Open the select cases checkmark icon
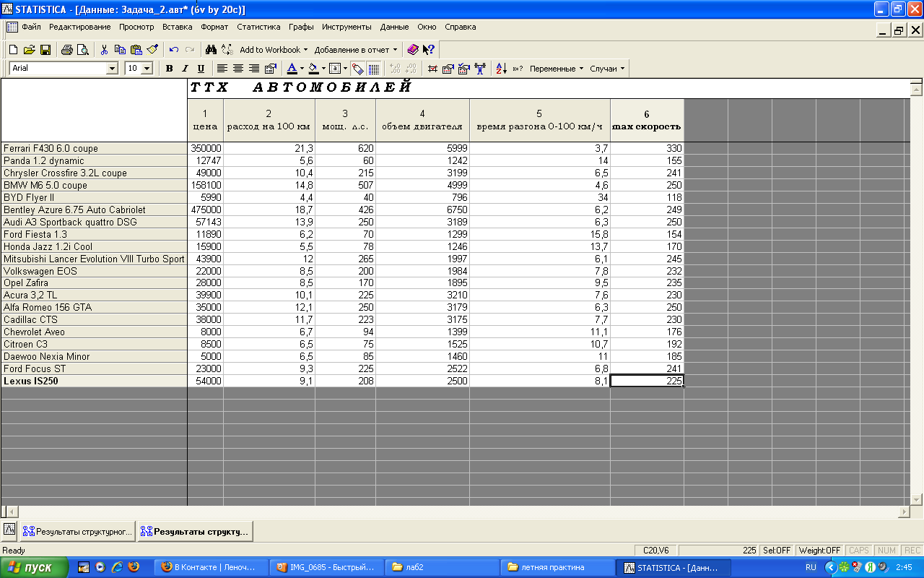Viewport: 924px width, 578px height. (x=463, y=69)
